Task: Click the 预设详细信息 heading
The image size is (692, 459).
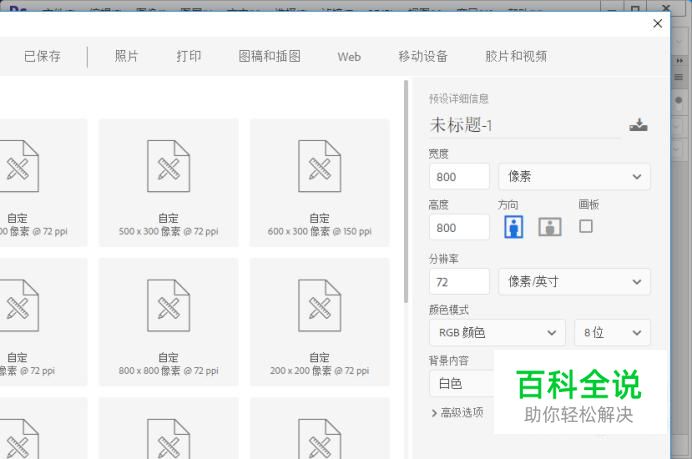Action: pyautogui.click(x=459, y=99)
